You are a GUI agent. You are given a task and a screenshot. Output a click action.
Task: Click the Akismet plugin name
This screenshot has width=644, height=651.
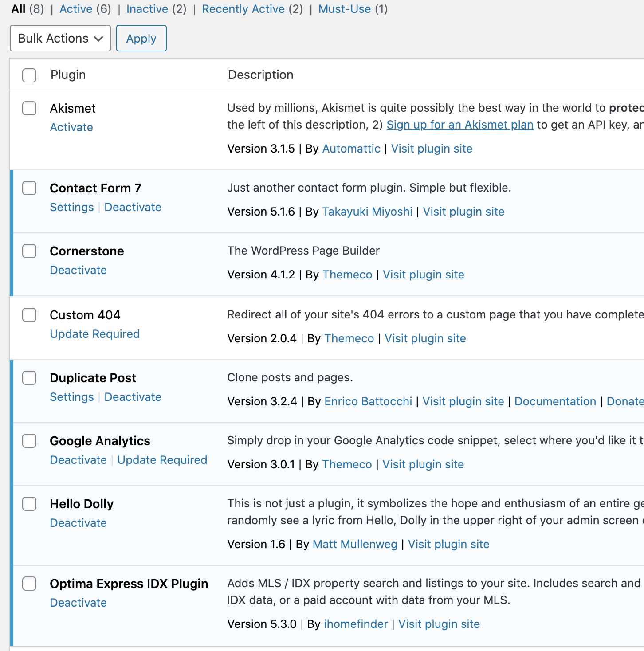tap(73, 108)
